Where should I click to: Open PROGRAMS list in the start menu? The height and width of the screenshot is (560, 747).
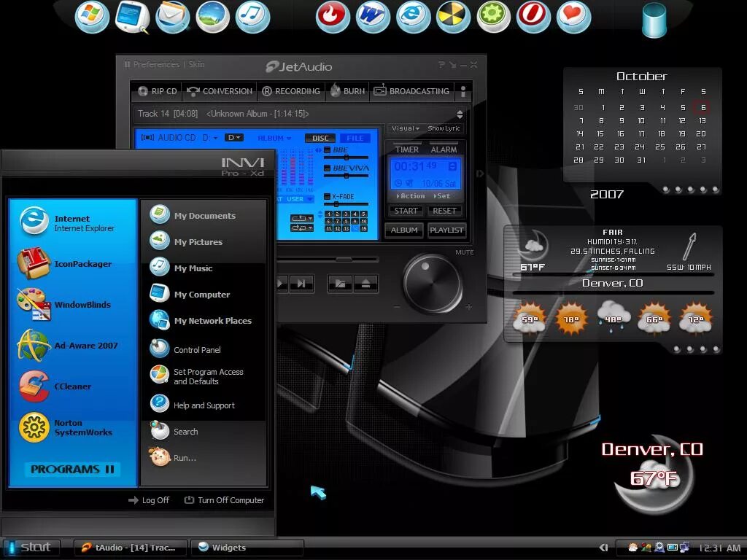click(72, 469)
